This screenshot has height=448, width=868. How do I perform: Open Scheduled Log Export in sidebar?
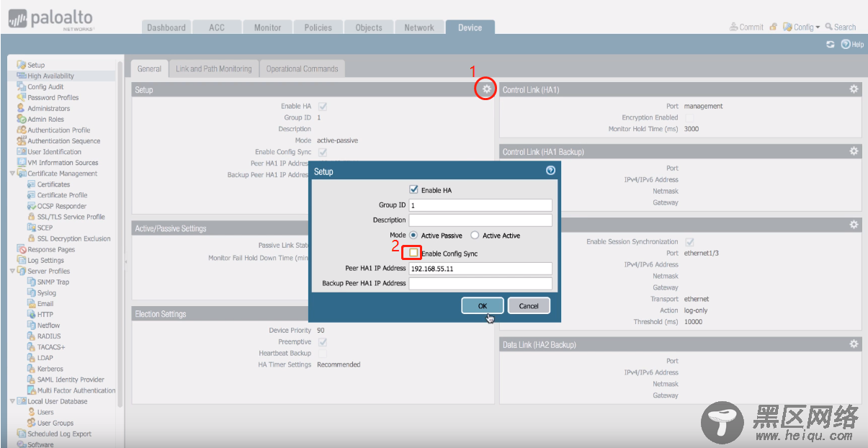[x=59, y=434]
